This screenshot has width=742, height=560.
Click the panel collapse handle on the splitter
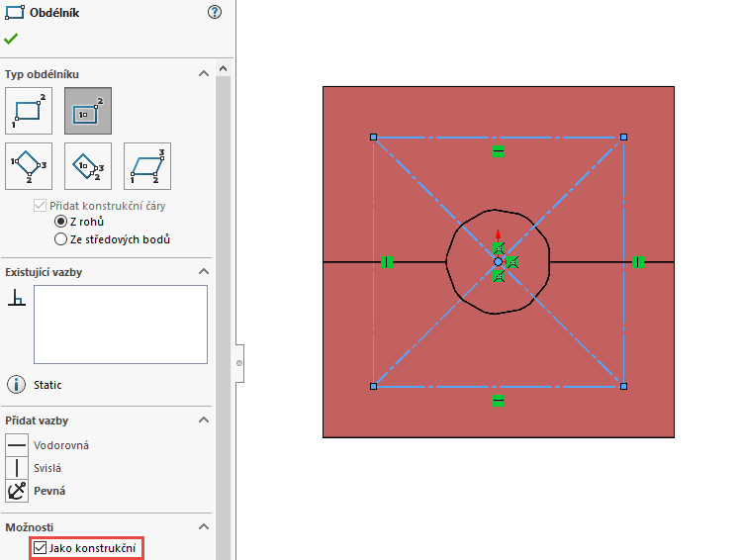pos(239,363)
